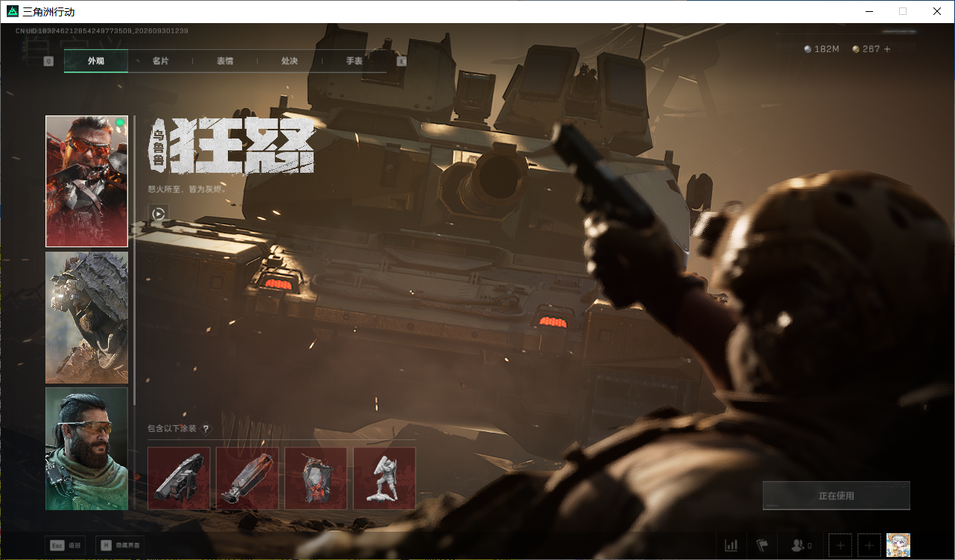The width and height of the screenshot is (955, 560).
Task: Select the 处决 tab
Action: tap(290, 61)
